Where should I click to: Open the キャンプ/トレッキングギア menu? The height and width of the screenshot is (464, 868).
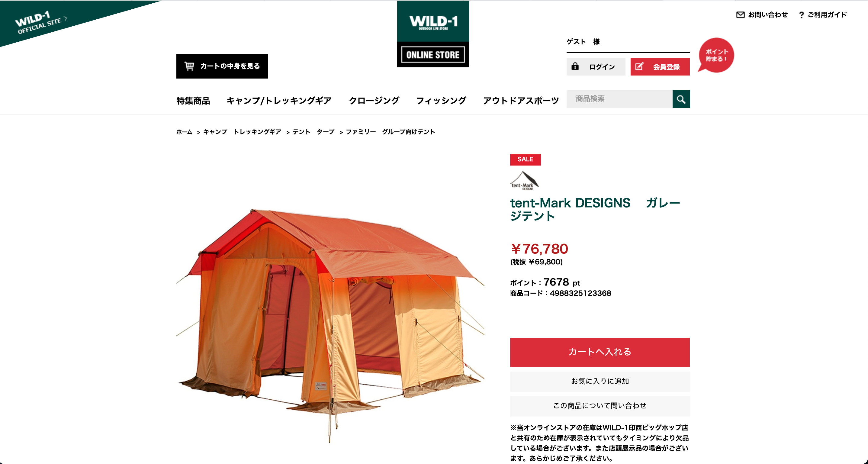[279, 101]
